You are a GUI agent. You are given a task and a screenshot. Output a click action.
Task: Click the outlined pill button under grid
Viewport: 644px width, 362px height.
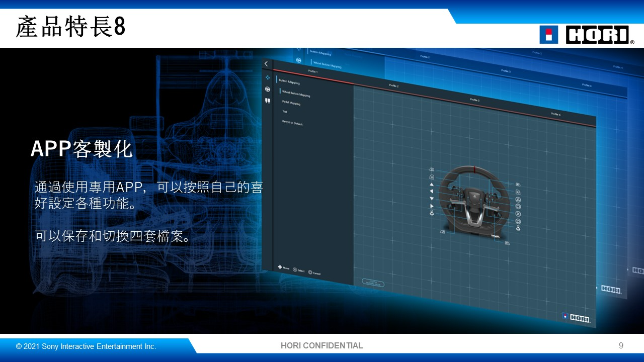(373, 283)
